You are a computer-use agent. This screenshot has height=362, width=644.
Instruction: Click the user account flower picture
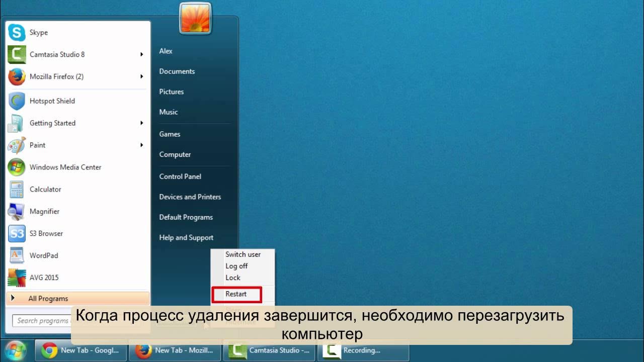click(195, 18)
